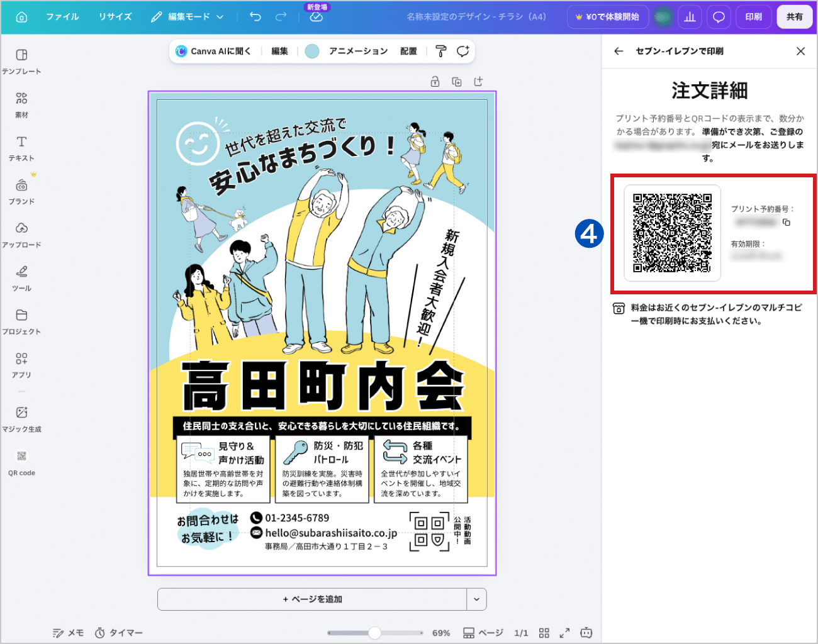This screenshot has width=818, height=644.
Task: Click ページを追加 button
Action: [312, 599]
